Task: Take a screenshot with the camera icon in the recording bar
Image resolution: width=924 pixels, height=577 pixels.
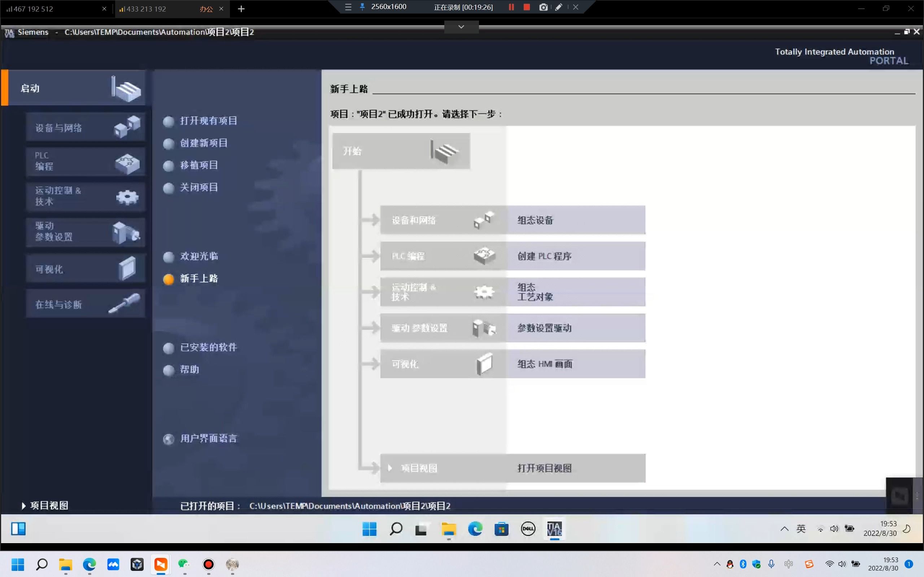Action: pos(543,7)
